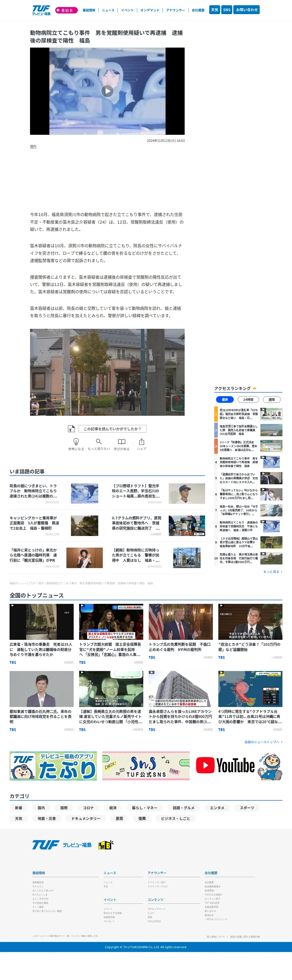Image resolution: width=292 pixels, height=980 pixels.
Task: Select the 新着 category chip
Action: click(x=18, y=808)
